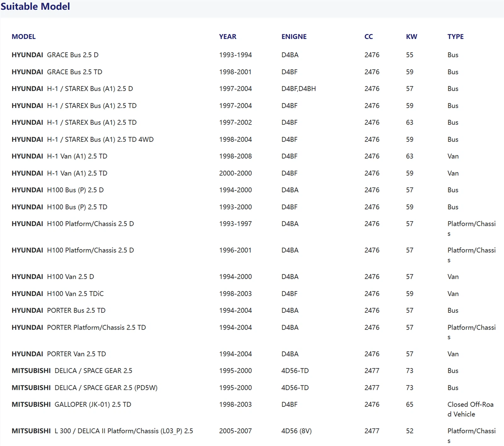The image size is (504, 446).
Task: Select the KW column header
Action: point(411,37)
